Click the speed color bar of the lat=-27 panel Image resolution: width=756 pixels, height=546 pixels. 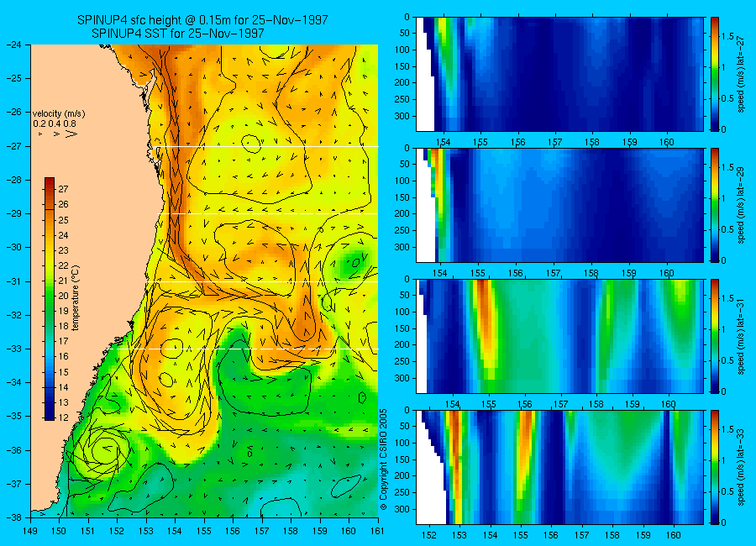pyautogui.click(x=714, y=74)
